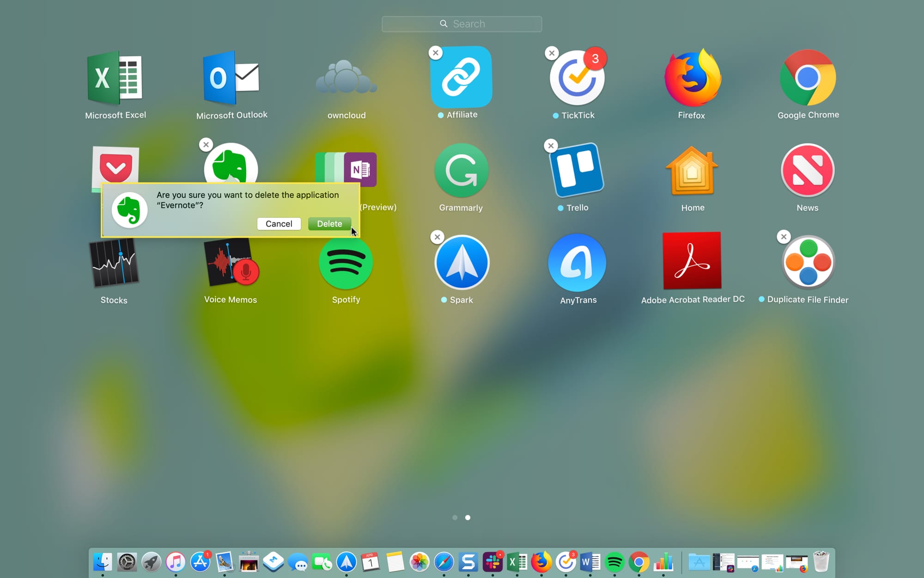Open Microsoft Excel from Launchpad

[115, 79]
